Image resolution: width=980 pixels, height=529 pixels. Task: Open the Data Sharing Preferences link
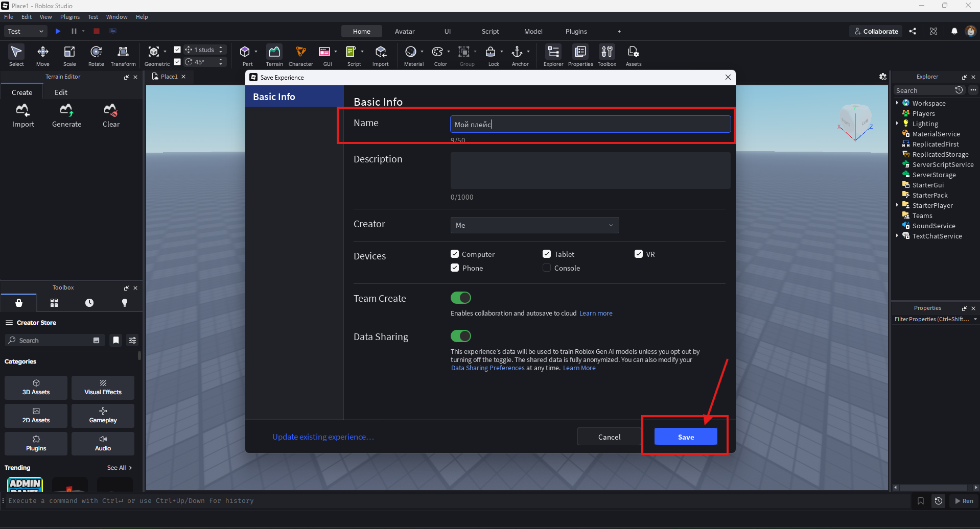487,368
